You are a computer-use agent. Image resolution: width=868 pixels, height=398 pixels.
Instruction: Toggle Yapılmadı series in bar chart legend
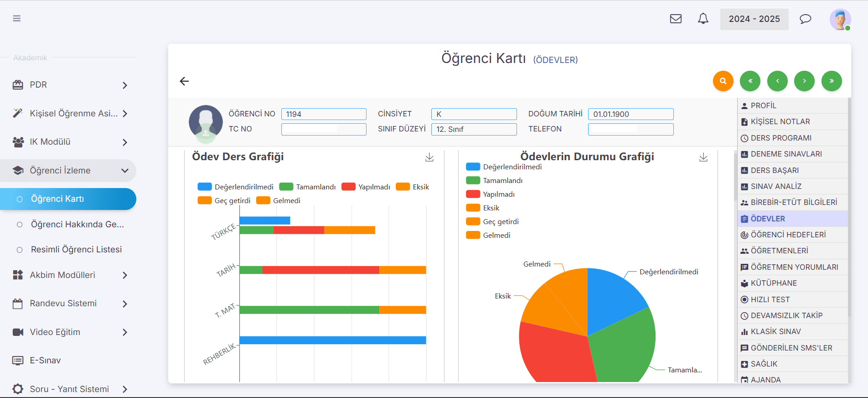[x=366, y=187]
